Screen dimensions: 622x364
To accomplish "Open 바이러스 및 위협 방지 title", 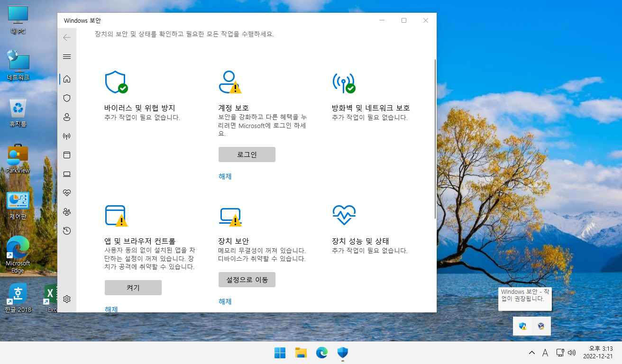I will pyautogui.click(x=140, y=108).
